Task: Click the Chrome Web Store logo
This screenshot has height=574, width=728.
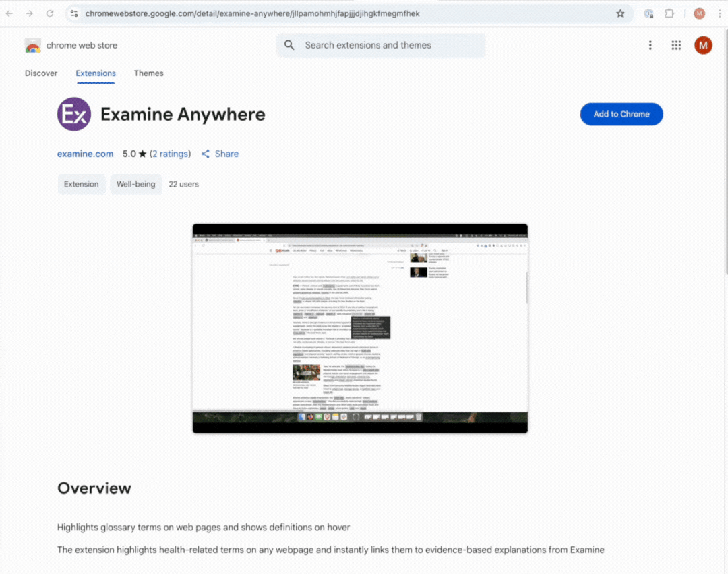Action: click(x=33, y=46)
